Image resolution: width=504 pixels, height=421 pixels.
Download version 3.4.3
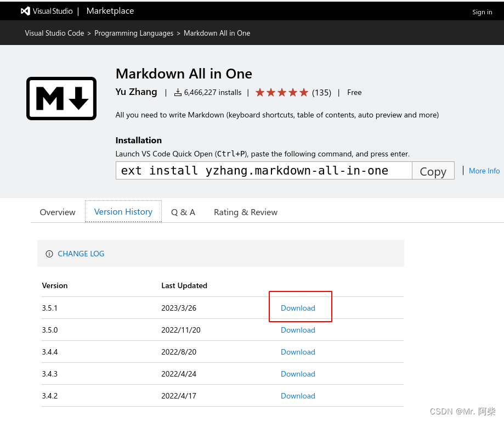coord(298,374)
